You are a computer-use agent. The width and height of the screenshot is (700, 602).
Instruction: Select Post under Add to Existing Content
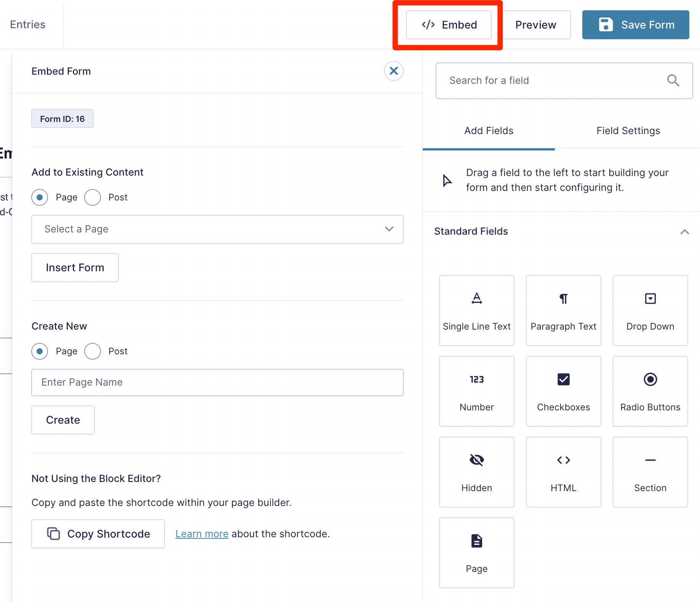pos(93,197)
